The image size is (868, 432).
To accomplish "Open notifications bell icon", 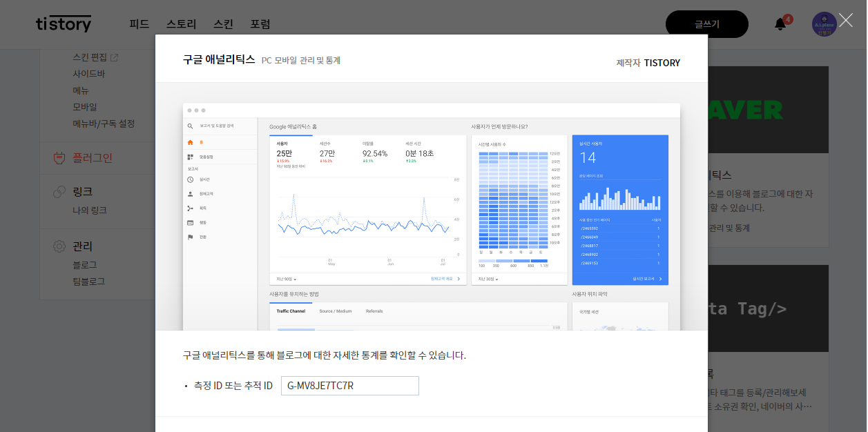I will 780,24.
